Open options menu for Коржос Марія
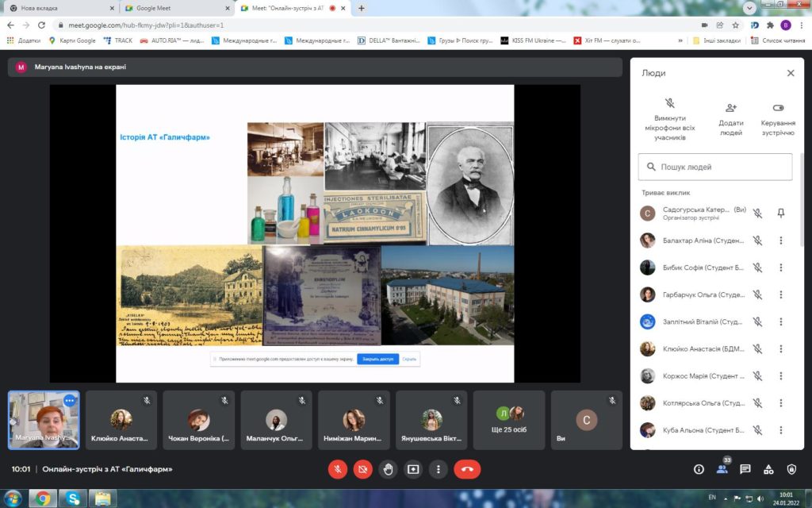This screenshot has width=812, height=508. tap(781, 375)
